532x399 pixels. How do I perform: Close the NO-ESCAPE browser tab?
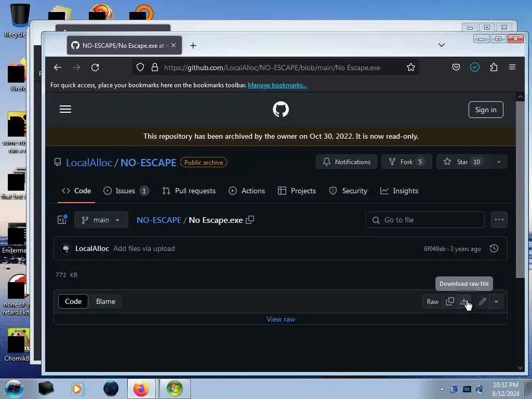[x=174, y=45]
